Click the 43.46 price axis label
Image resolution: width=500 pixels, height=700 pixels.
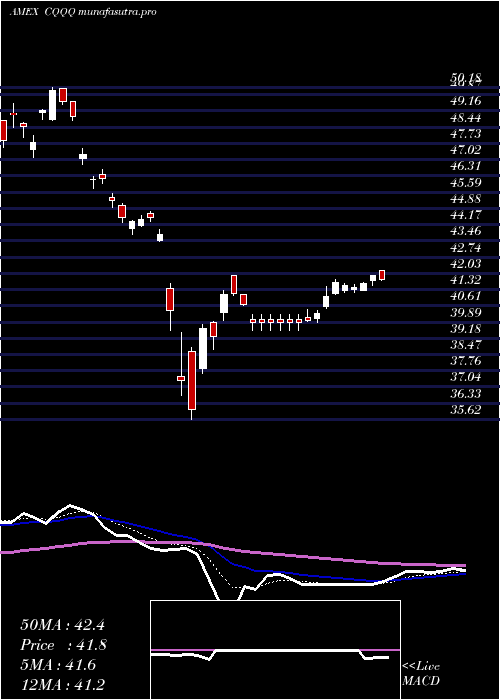[x=466, y=231]
